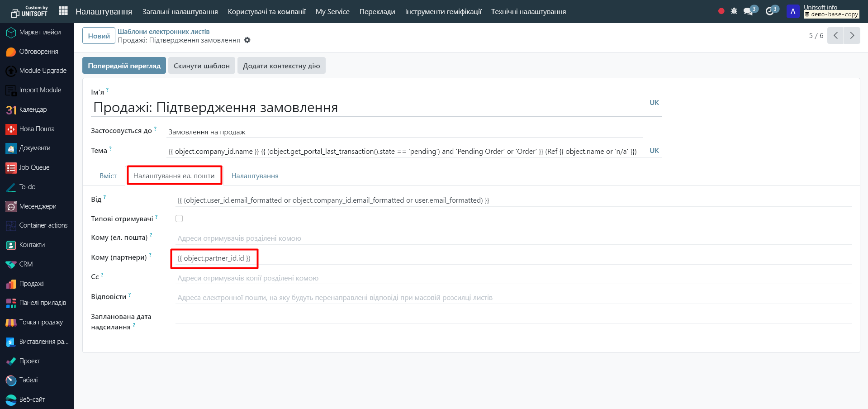Open the activities clock icon

coord(769,11)
